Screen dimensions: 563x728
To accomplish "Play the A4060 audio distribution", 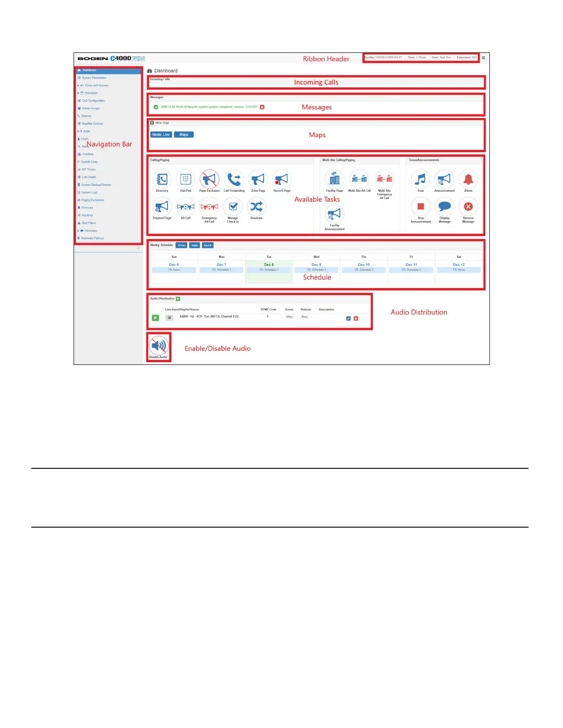I will point(155,318).
